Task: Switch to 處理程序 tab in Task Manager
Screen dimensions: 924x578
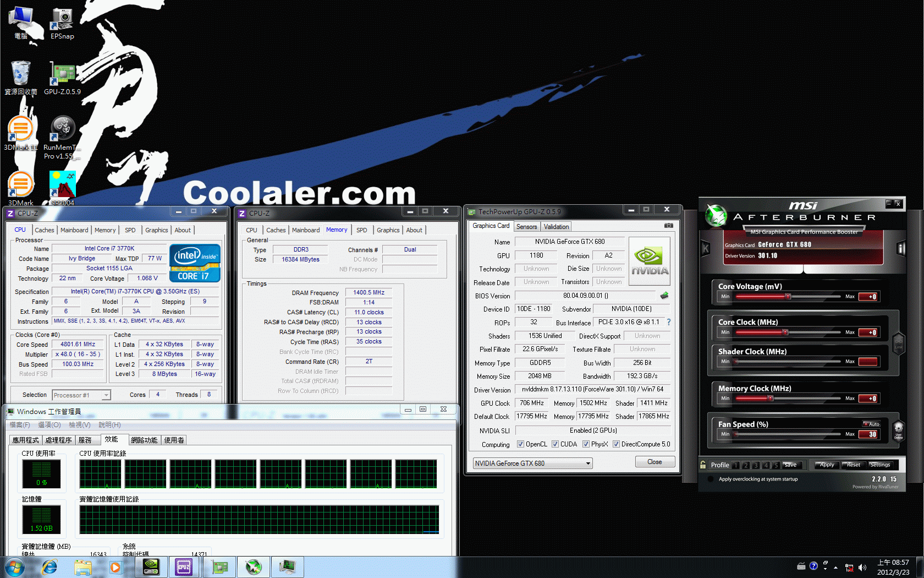Action: (58, 440)
